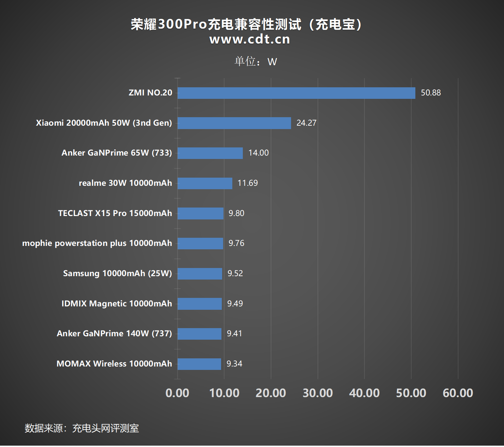Click the value 9.52
Image resolution: width=504 pixels, height=447 pixels.
(235, 273)
